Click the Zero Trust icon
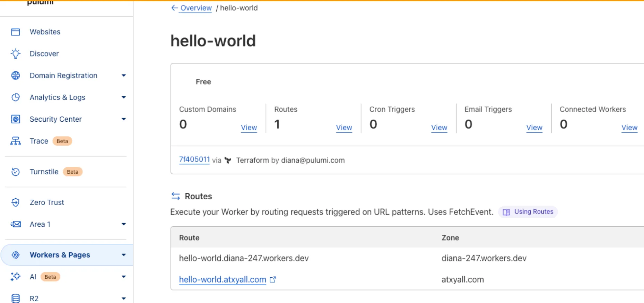 tap(16, 202)
